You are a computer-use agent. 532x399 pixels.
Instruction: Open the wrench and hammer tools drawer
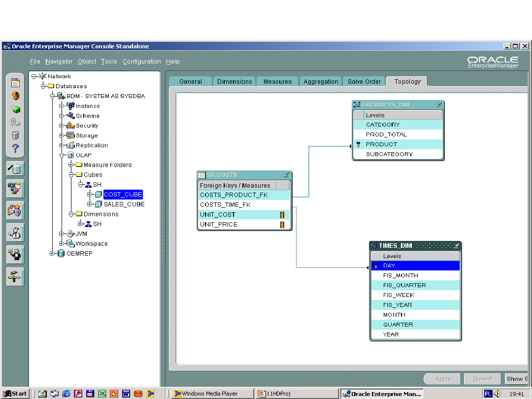click(15, 277)
